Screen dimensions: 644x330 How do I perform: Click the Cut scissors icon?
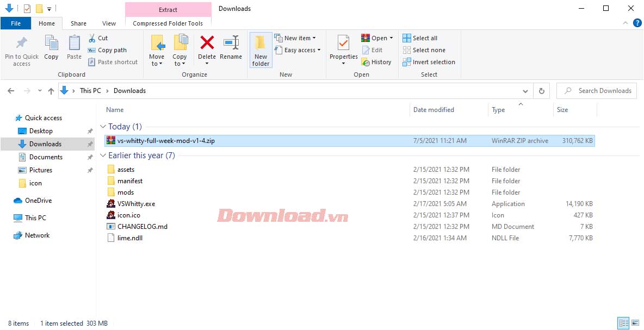point(92,38)
